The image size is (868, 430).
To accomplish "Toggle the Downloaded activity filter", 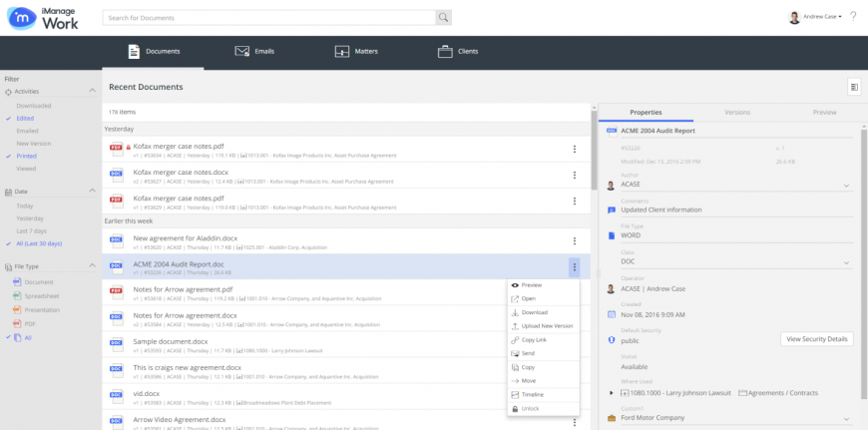I will (x=34, y=106).
